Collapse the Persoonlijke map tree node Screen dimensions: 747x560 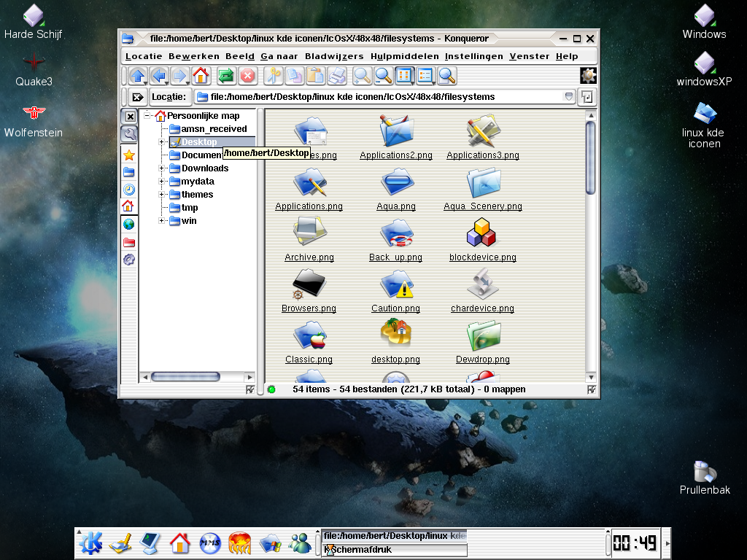click(x=147, y=115)
